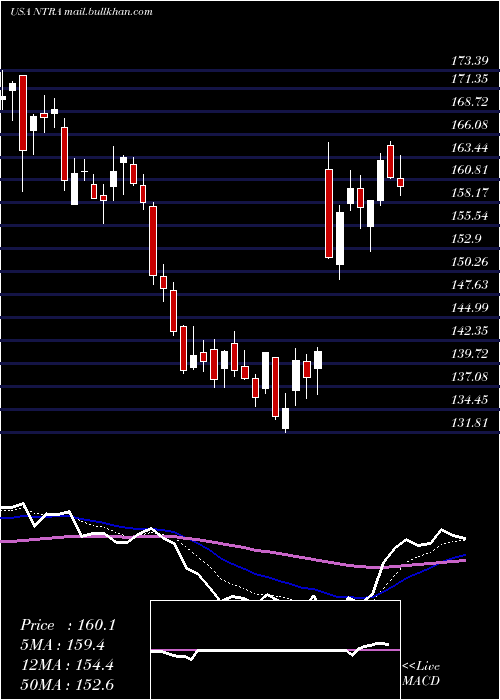Screen dimensions: 500x700
Task: Click the last red candlestick on the right
Action: (400, 182)
